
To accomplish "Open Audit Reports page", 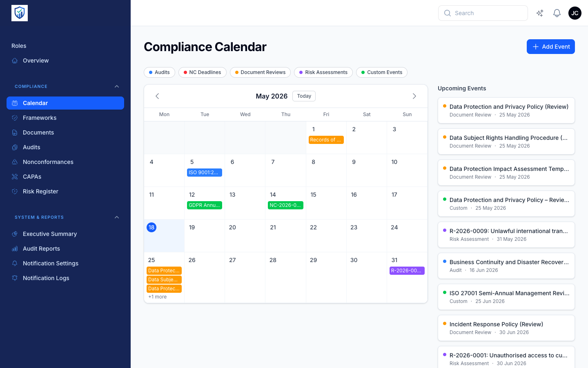I will coord(65,249).
